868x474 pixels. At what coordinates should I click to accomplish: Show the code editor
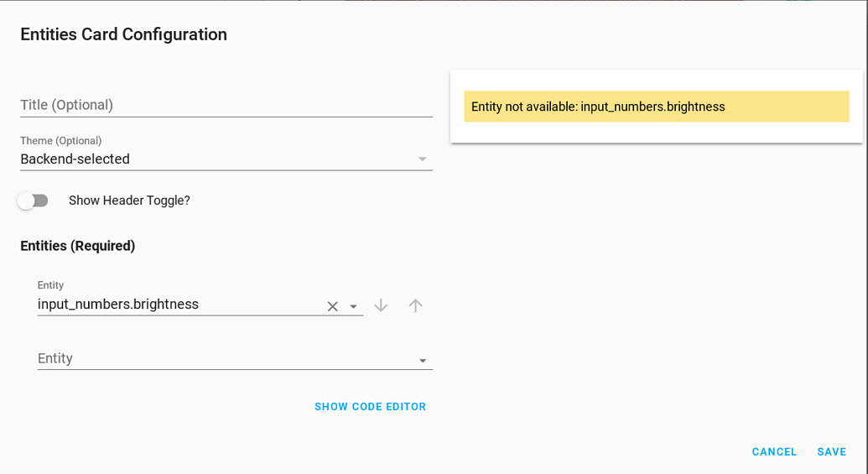coord(370,407)
